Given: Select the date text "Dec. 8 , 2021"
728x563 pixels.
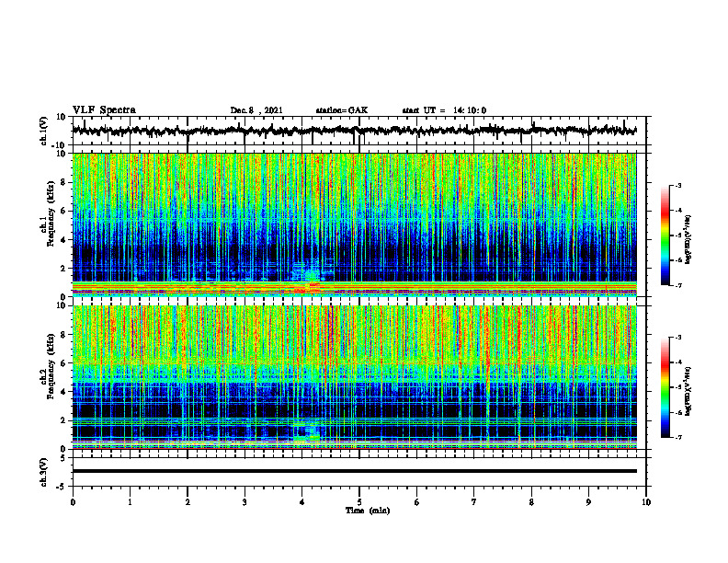Looking at the screenshot, I should [x=256, y=110].
